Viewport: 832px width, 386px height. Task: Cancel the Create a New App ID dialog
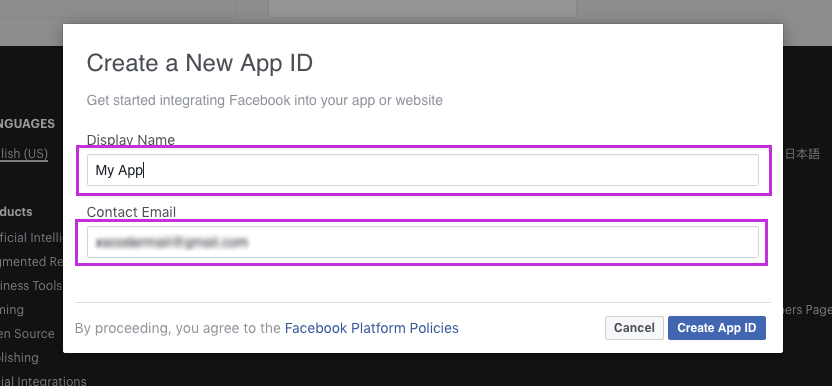(x=634, y=328)
